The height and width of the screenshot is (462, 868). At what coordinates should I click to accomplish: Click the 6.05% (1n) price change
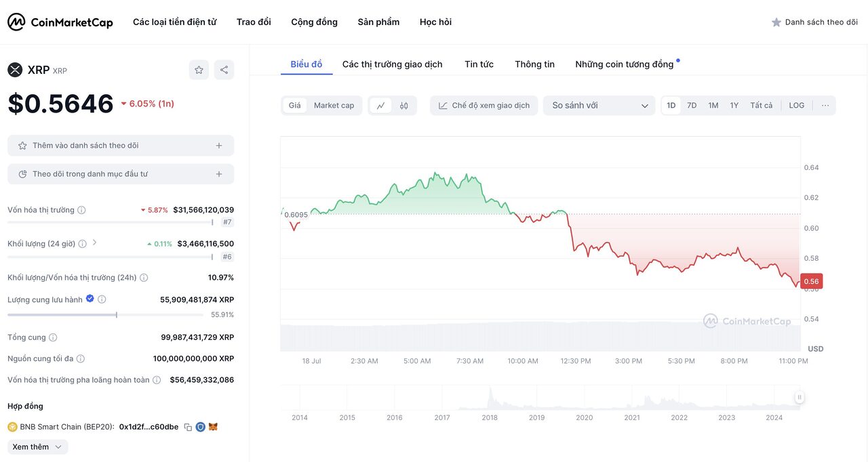pos(147,104)
